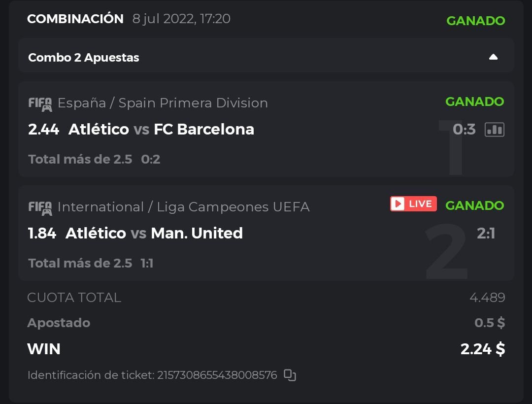This screenshot has width=532, height=404.
Task: Open the Atlético vs FC Barcelona match
Action: point(161,129)
